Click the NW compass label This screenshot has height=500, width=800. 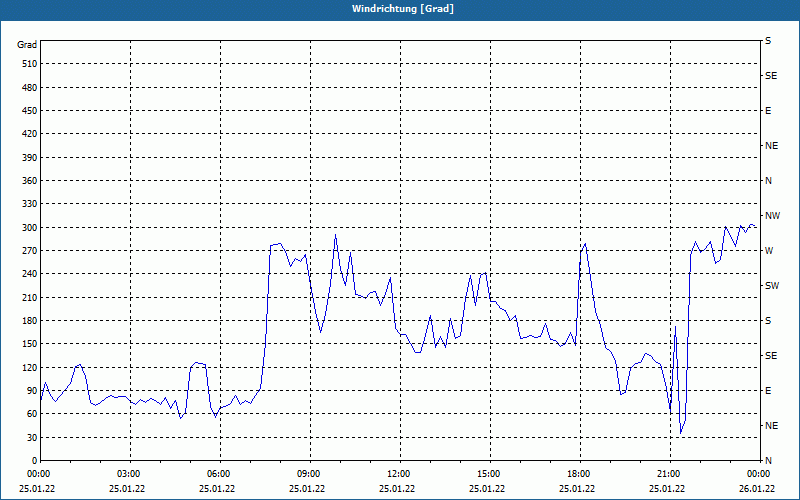point(772,216)
